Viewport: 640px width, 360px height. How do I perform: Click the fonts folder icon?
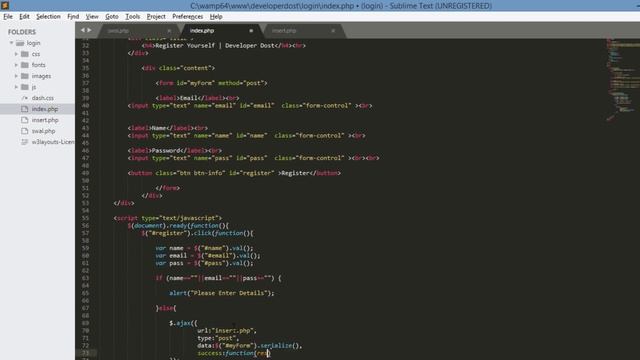tap(25, 65)
